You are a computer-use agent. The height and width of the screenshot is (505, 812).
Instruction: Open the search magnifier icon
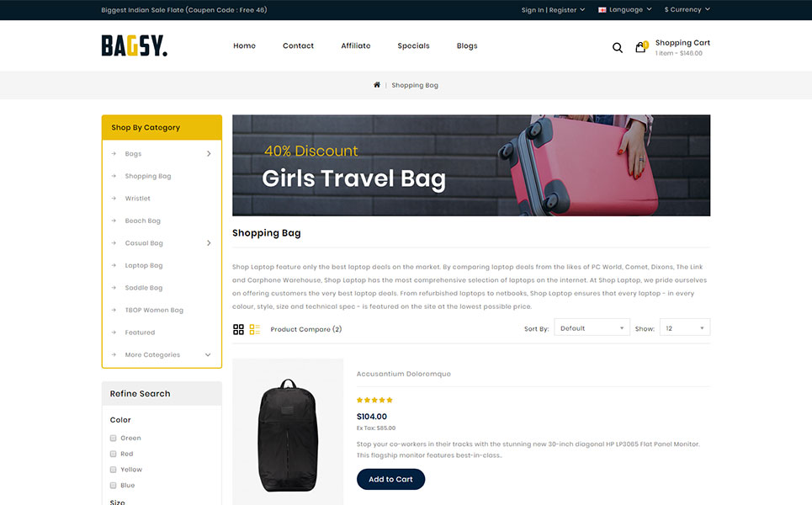[x=618, y=48]
